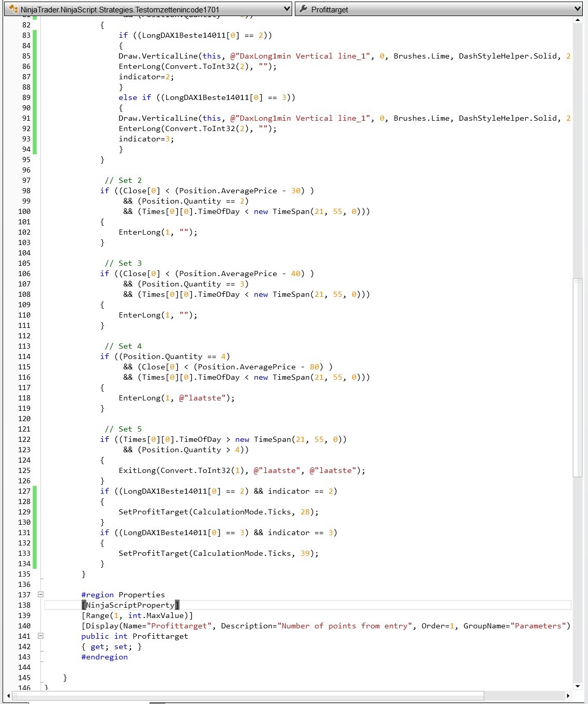Screen dimensions: 588x704
Task: Click "public int Profittarget" declaration
Action: [135, 636]
